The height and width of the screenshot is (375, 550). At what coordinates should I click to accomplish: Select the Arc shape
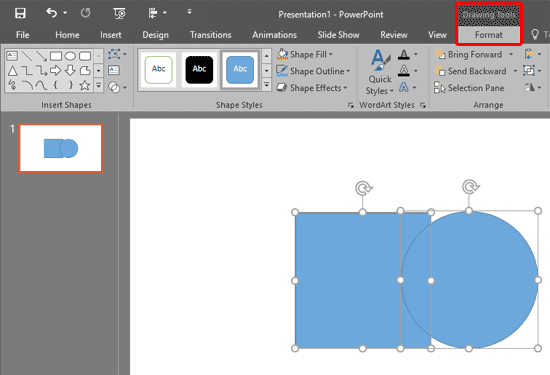click(x=27, y=85)
